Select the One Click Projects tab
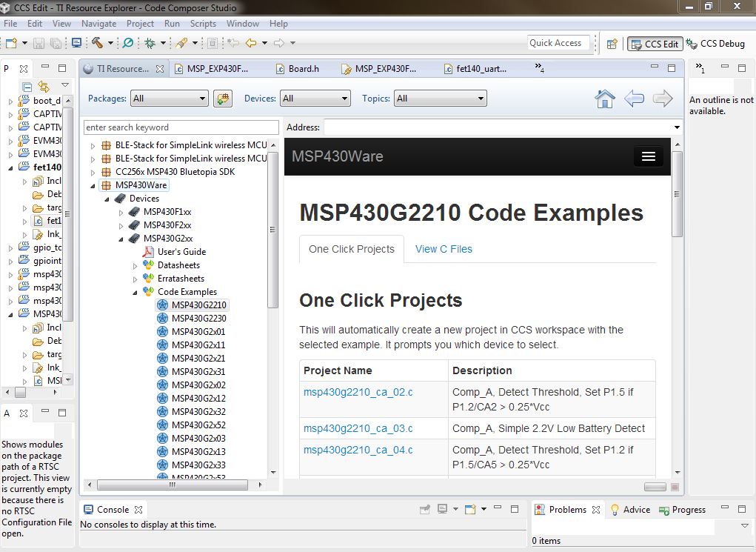756x552 pixels. (352, 250)
